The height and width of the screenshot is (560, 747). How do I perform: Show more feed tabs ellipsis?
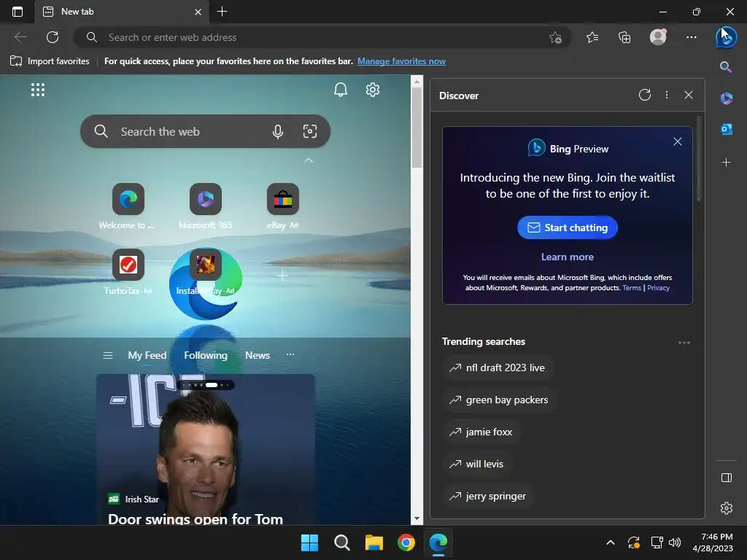290,354
